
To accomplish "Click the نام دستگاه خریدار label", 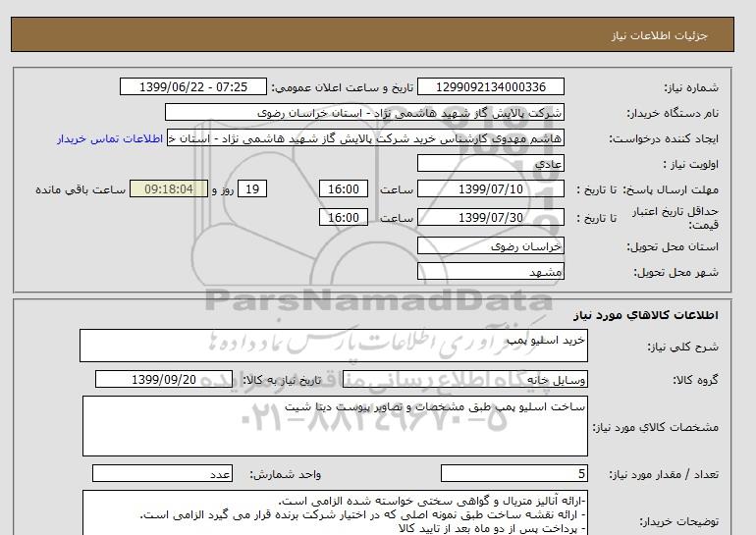I will 673,113.
